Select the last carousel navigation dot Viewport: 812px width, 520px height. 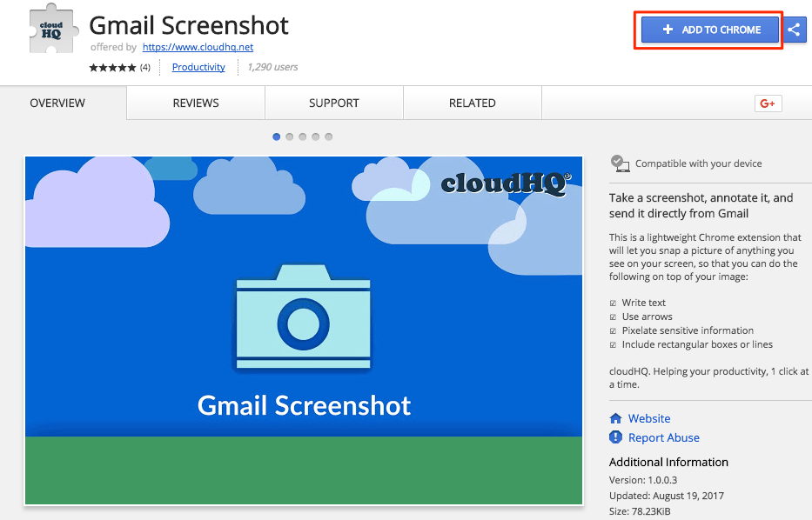coord(328,137)
